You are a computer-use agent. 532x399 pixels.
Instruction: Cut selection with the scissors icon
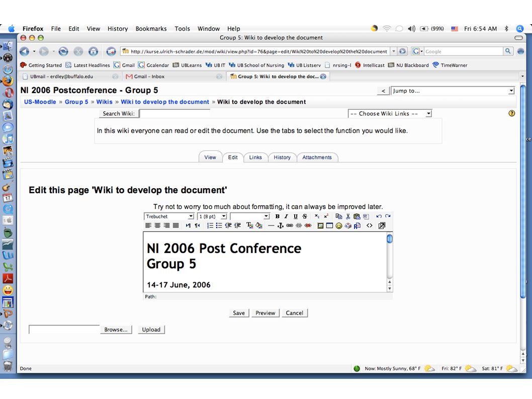tap(348, 216)
